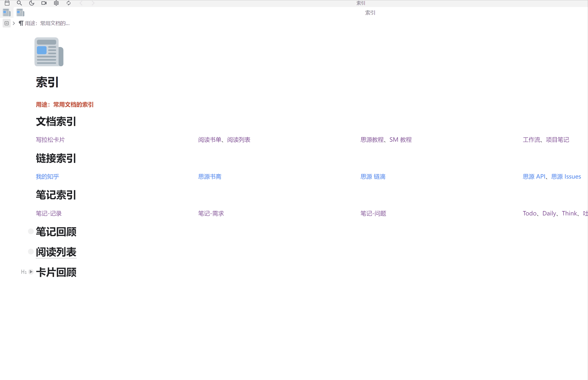The image size is (588, 380).
Task: Switch to the 索引 document tab
Action: click(x=369, y=13)
